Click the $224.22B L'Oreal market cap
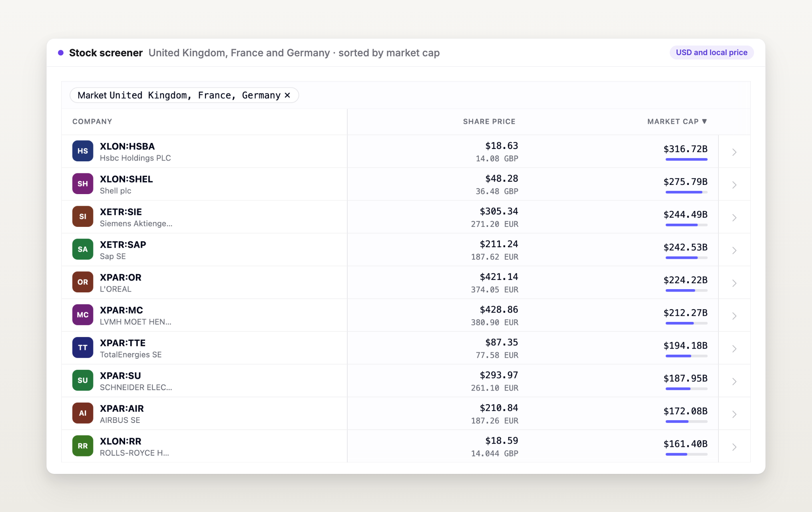The height and width of the screenshot is (512, 812). pos(685,280)
